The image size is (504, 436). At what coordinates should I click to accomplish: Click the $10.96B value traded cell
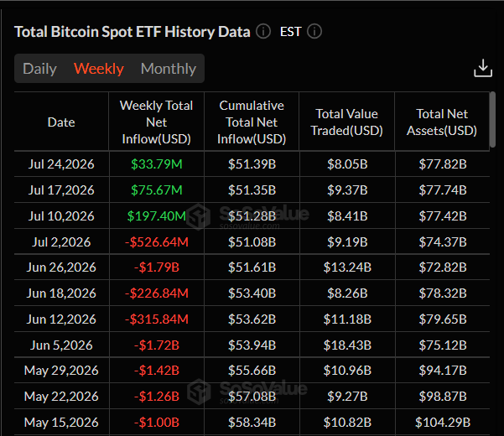[347, 371]
